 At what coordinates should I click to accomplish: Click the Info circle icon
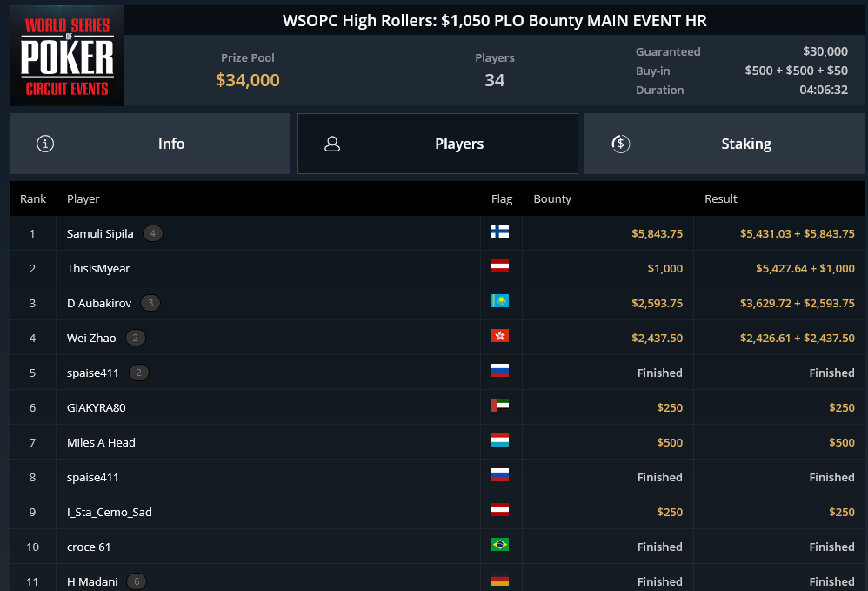point(45,144)
